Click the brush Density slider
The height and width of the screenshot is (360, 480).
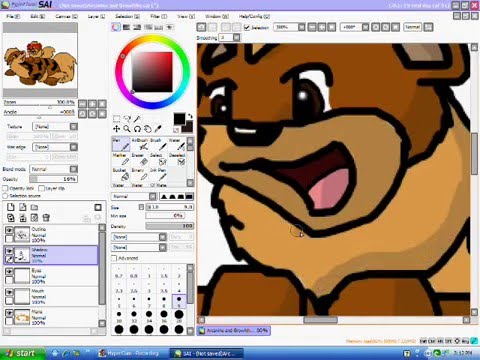point(169,226)
